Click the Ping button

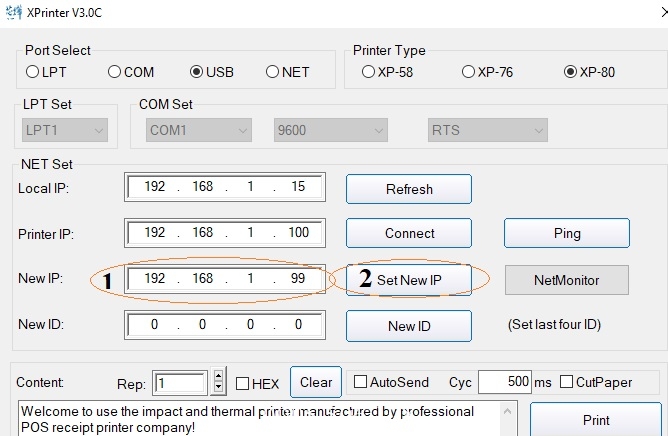(567, 233)
